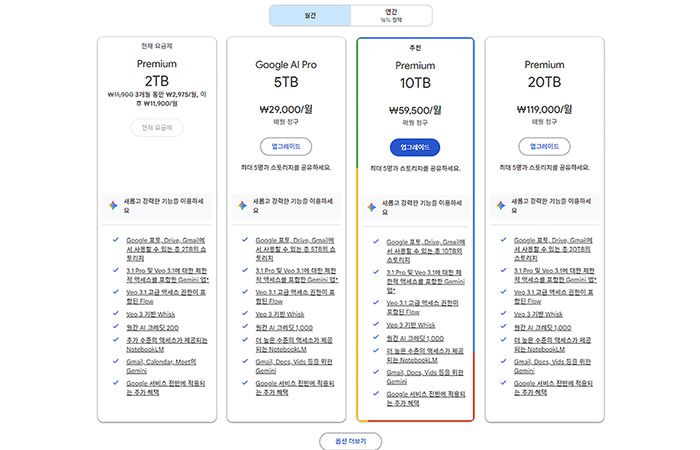This screenshot has height=450, width=700.
Task: Click the Veo 3 Whisk checkmark in the 5TB plan
Action: click(x=243, y=314)
